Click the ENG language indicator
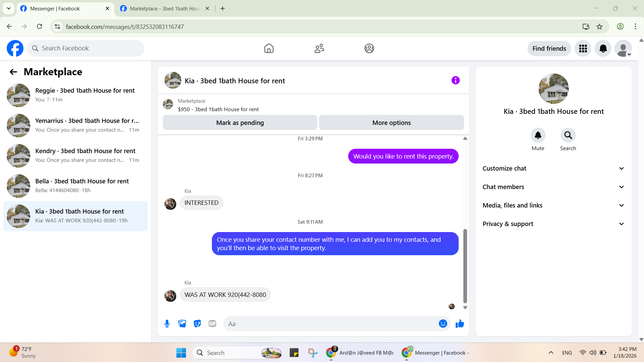Image resolution: width=644 pixels, height=362 pixels. tap(567, 353)
